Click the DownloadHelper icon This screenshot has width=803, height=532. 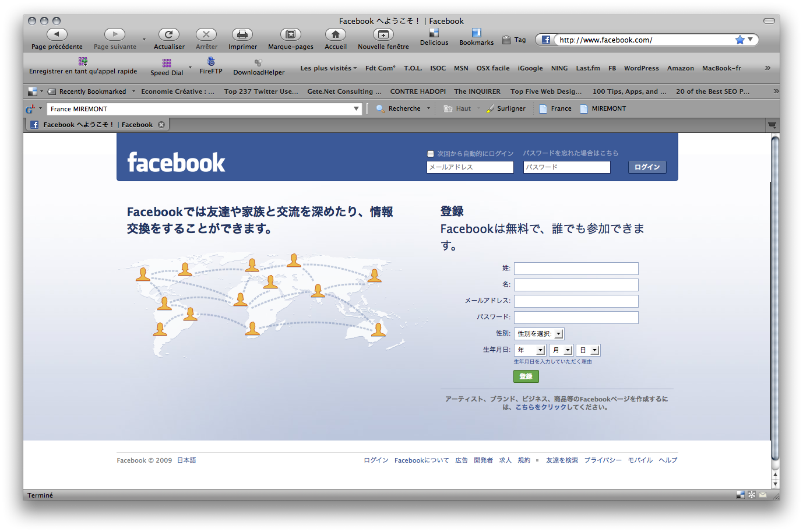258,62
